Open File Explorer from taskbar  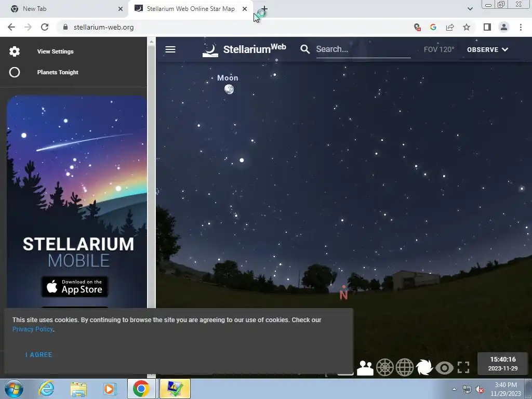(x=78, y=389)
